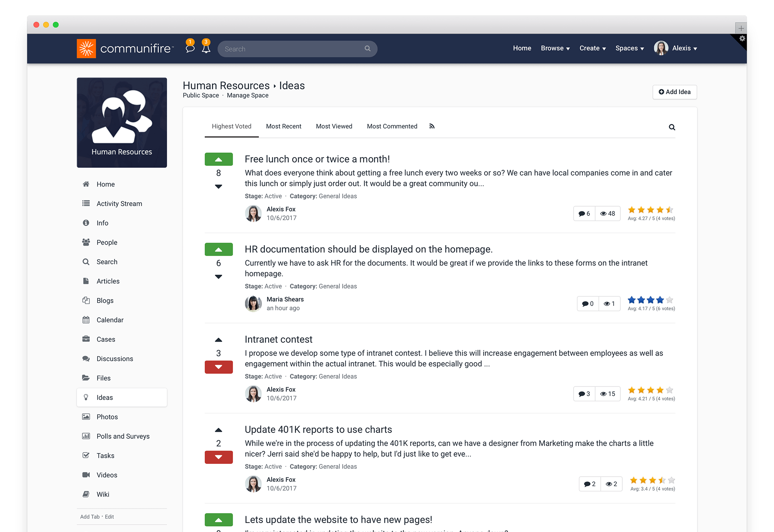Open the Calendar icon in the sidebar
The height and width of the screenshot is (532, 774).
click(86, 320)
